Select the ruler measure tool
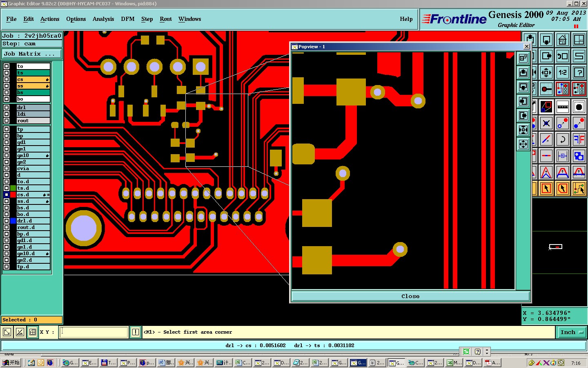This screenshot has width=588, height=368. pyautogui.click(x=562, y=107)
